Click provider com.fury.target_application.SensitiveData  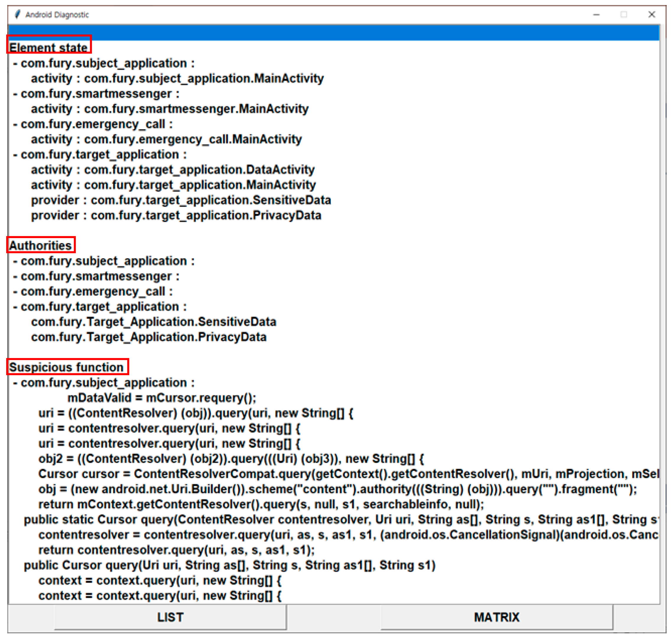click(x=181, y=200)
